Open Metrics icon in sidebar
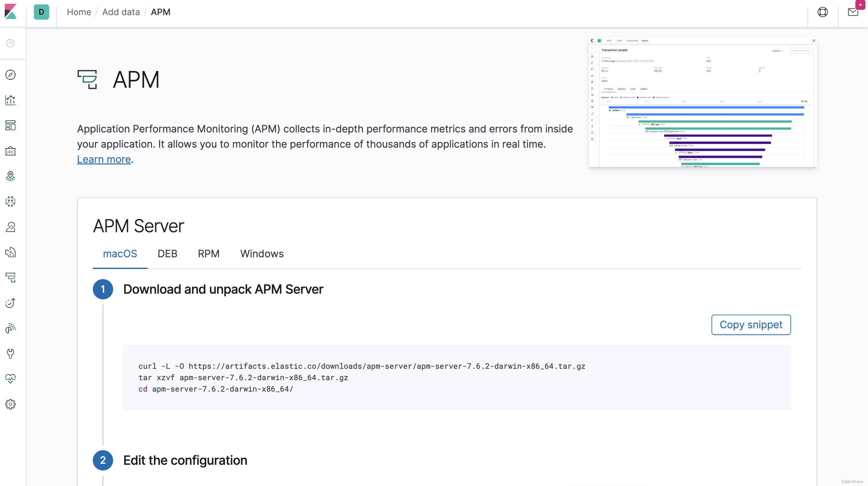The width and height of the screenshot is (868, 486). point(10,227)
